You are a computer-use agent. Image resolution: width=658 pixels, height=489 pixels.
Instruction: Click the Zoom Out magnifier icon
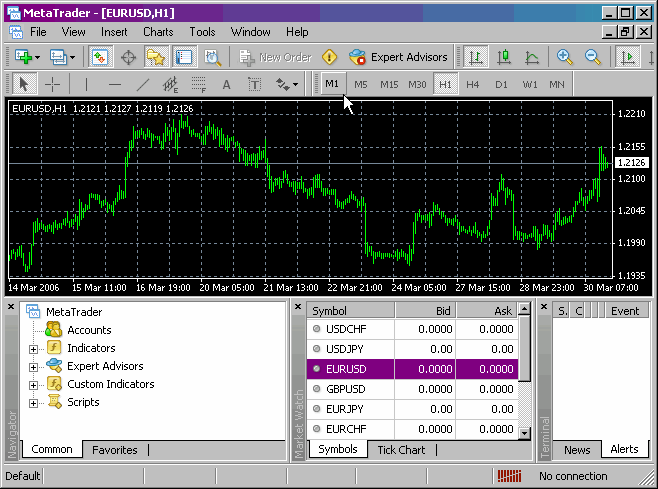click(x=593, y=57)
